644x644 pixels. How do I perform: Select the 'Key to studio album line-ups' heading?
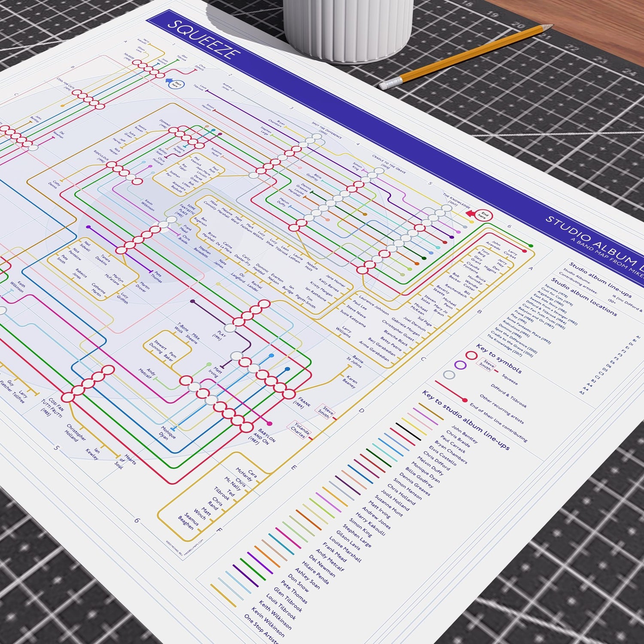pos(465,419)
